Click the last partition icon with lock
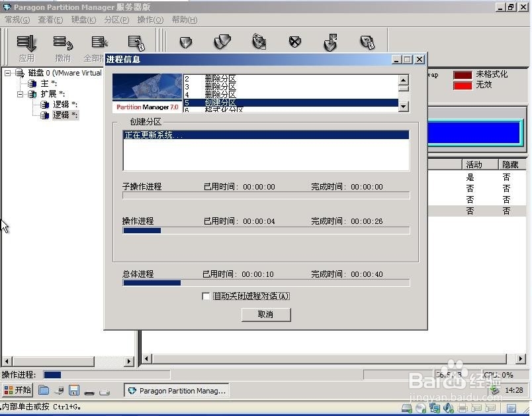The width and height of the screenshot is (532, 416). pyautogui.click(x=367, y=42)
